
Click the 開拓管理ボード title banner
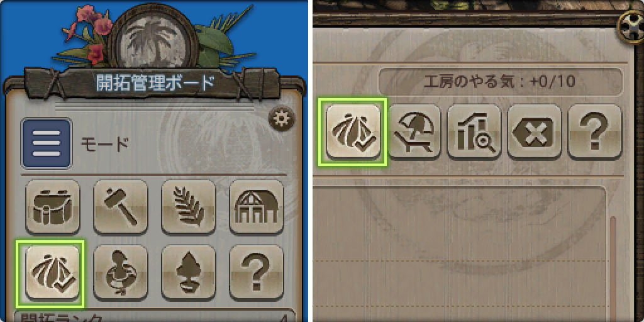(x=155, y=83)
